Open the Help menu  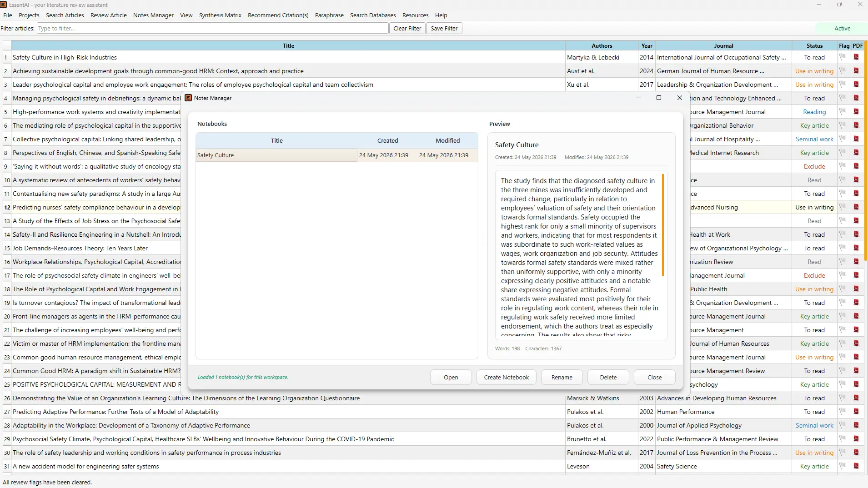[441, 15]
